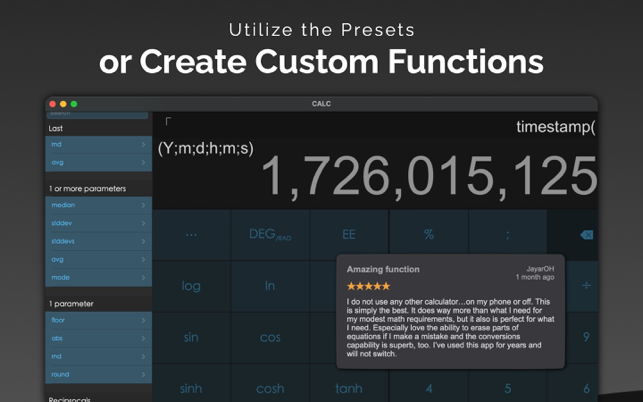Expand chevron on the mode row

tap(143, 277)
